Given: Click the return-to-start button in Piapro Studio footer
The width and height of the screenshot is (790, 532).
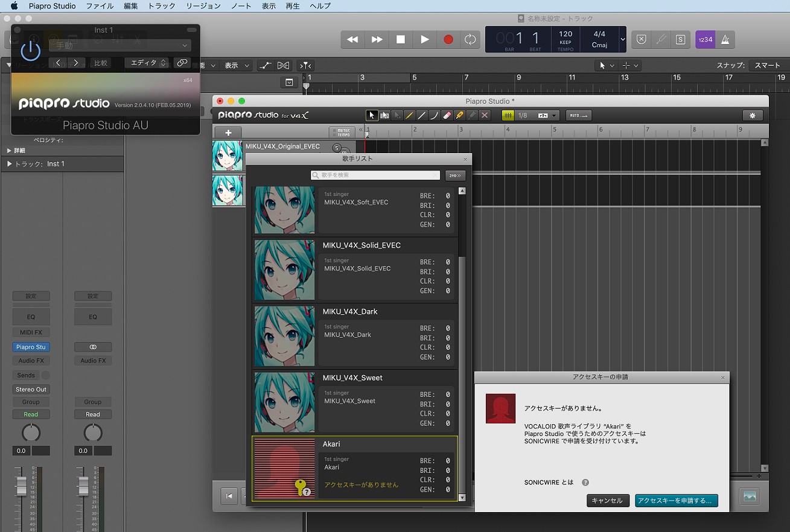Looking at the screenshot, I should [229, 496].
